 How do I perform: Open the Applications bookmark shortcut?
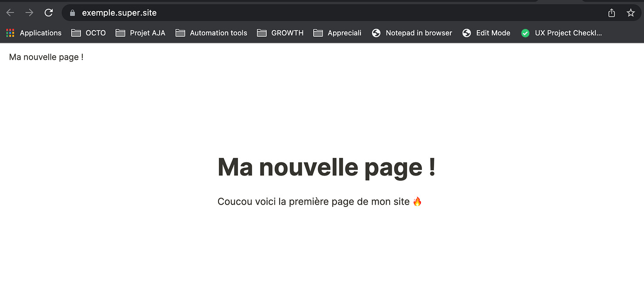pyautogui.click(x=34, y=33)
